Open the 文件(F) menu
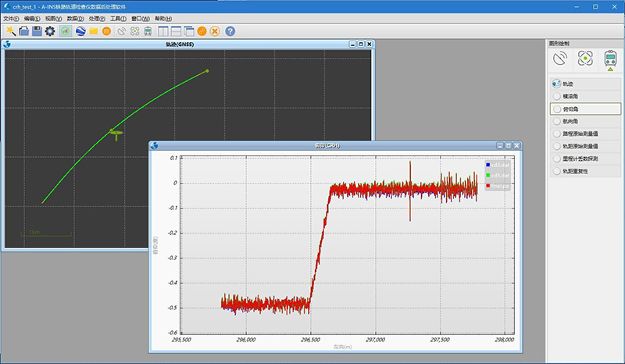The image size is (625, 364). [11, 18]
